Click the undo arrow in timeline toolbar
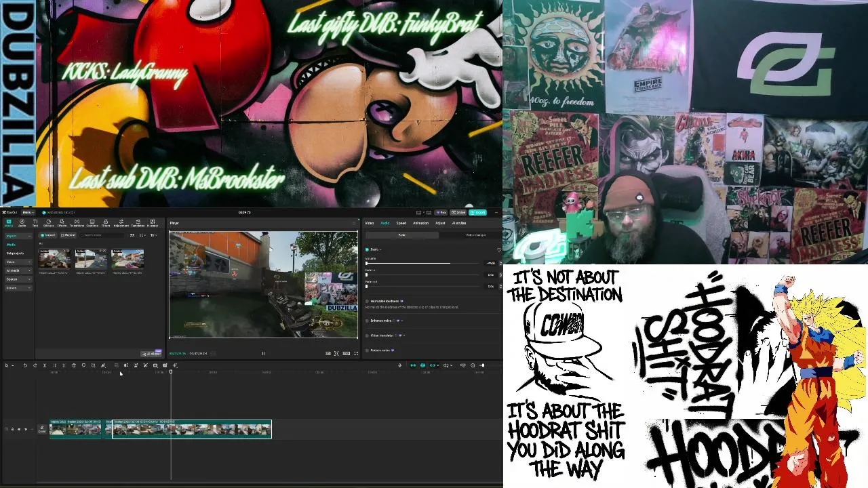Image resolution: width=868 pixels, height=488 pixels. [25, 365]
